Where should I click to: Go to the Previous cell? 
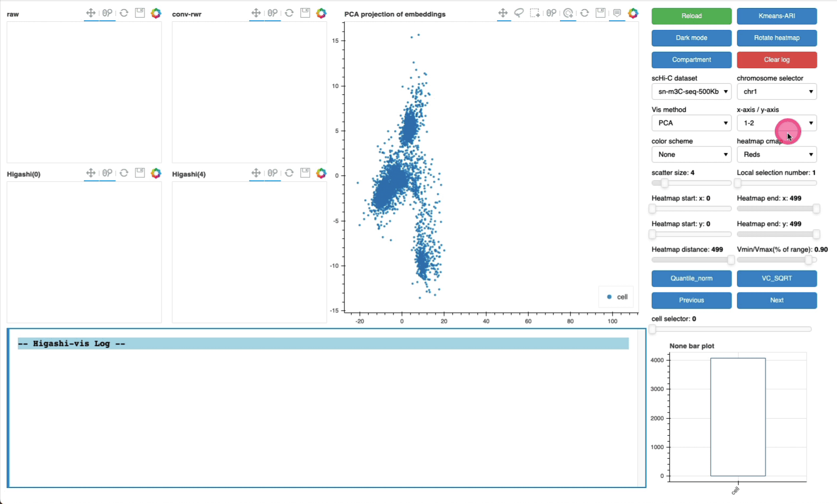pyautogui.click(x=691, y=300)
